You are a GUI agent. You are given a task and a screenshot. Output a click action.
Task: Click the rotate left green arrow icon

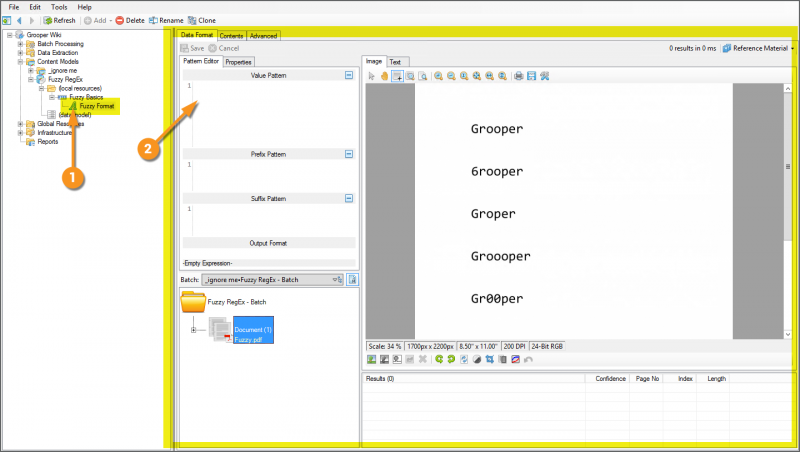tap(439, 359)
